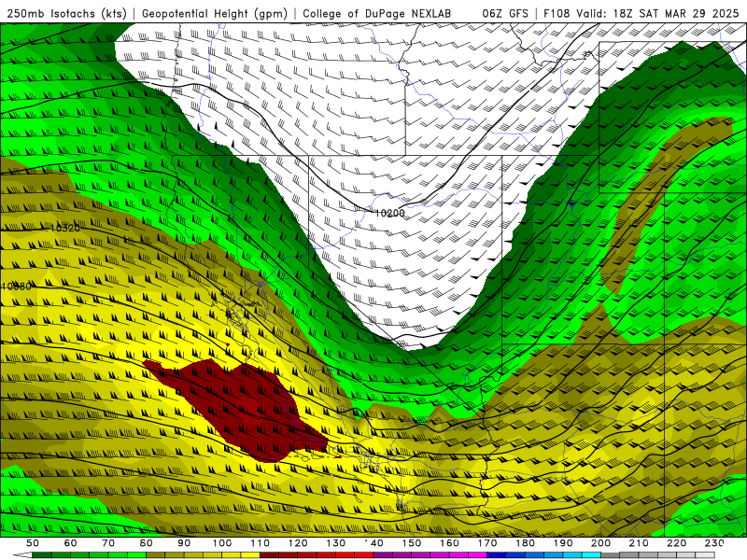747x560 pixels.
Task: Click the '250mb Isotachs (kts)' title text
Action: point(66,14)
